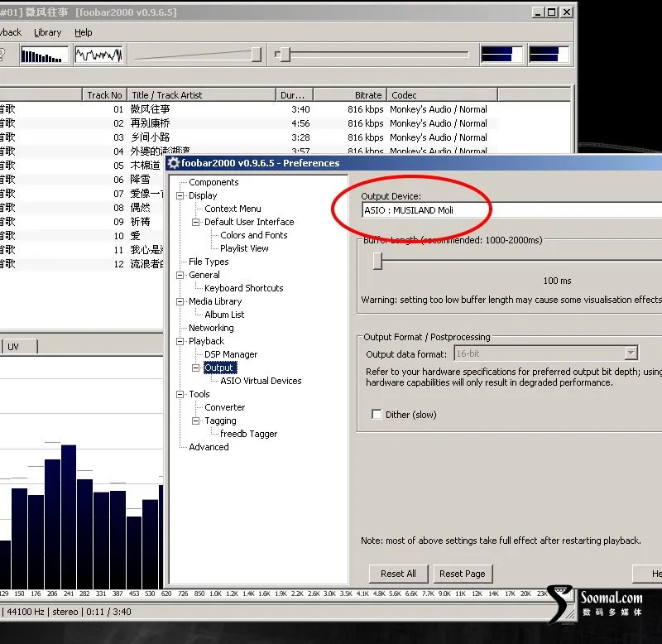The height and width of the screenshot is (644, 662).
Task: Click the Reset All button
Action: click(398, 574)
